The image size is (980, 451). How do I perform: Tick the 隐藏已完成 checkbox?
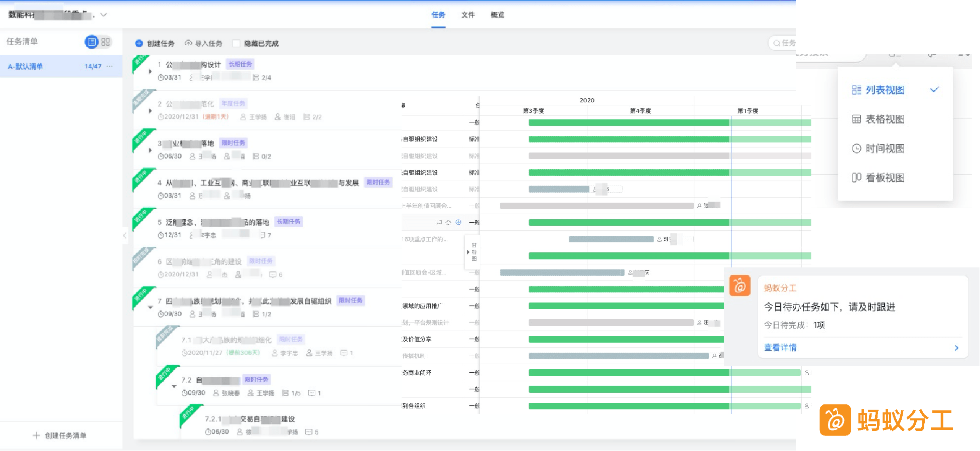point(236,44)
